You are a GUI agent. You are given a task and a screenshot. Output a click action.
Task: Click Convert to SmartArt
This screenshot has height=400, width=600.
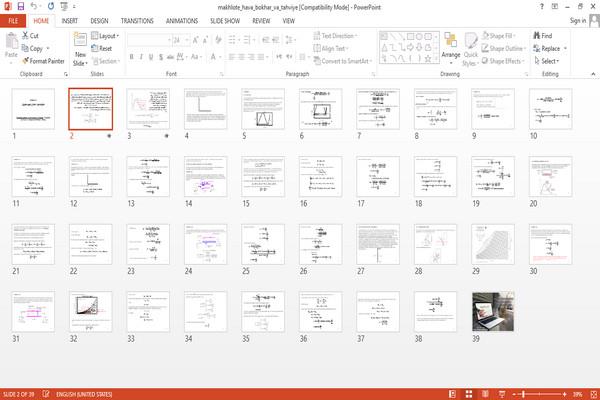coord(342,61)
